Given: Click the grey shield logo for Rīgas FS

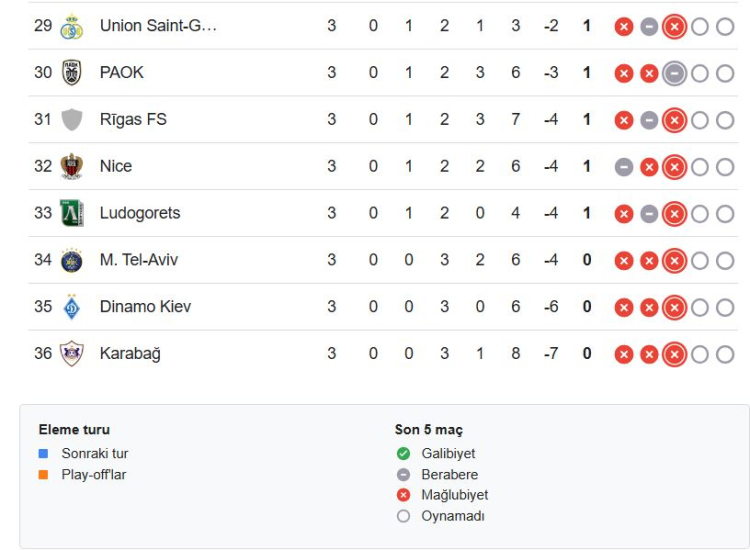Looking at the screenshot, I should click(x=72, y=120).
